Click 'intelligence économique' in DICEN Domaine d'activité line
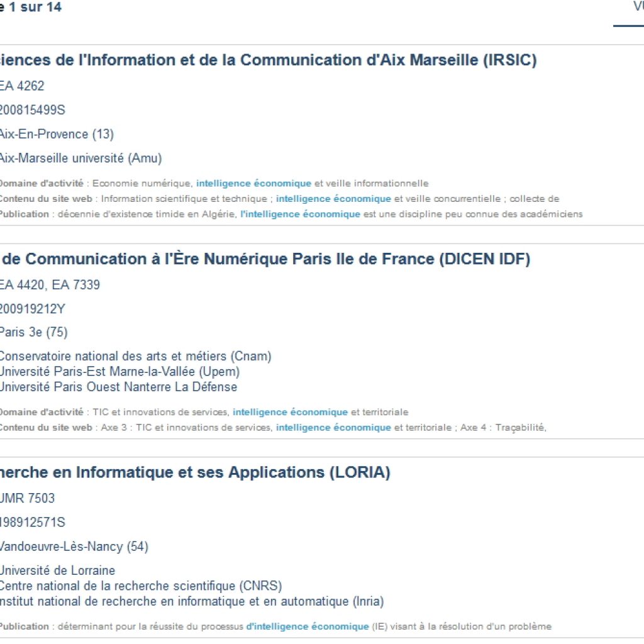The height and width of the screenshot is (644, 644). pos(290,412)
